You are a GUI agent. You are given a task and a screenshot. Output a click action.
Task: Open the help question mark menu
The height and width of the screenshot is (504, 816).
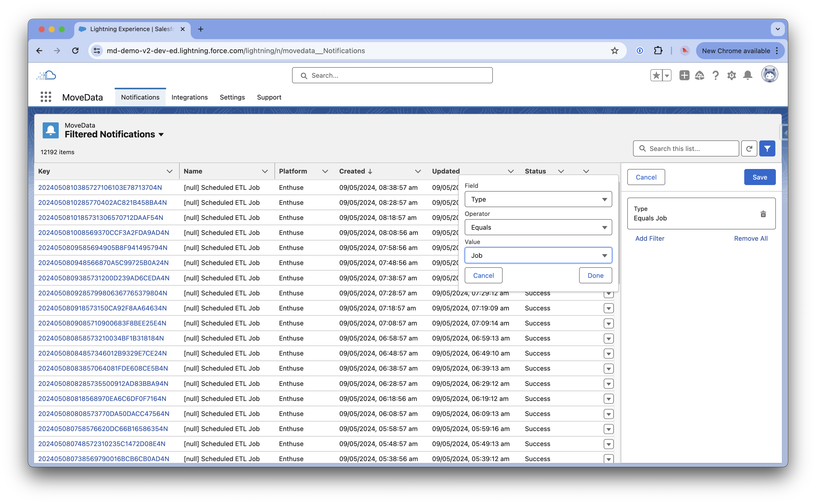pyautogui.click(x=715, y=76)
